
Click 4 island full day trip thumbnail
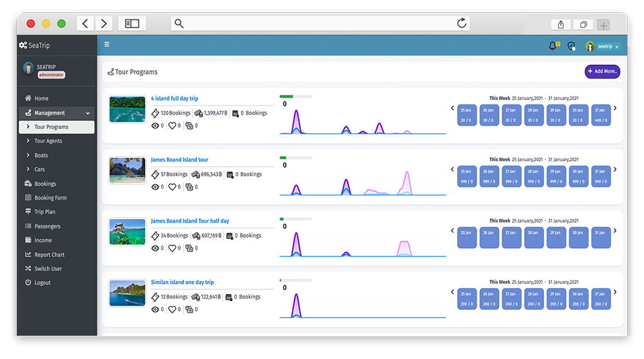tap(128, 109)
